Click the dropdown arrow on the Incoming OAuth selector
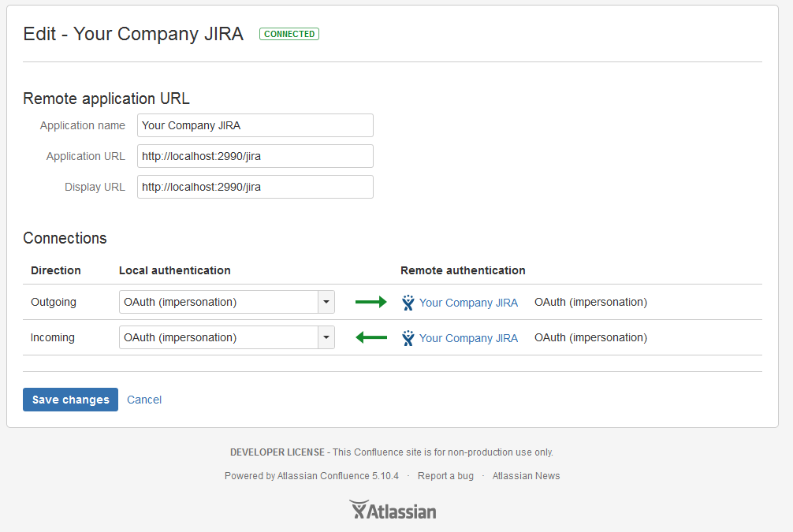The width and height of the screenshot is (793, 532). pyautogui.click(x=326, y=337)
